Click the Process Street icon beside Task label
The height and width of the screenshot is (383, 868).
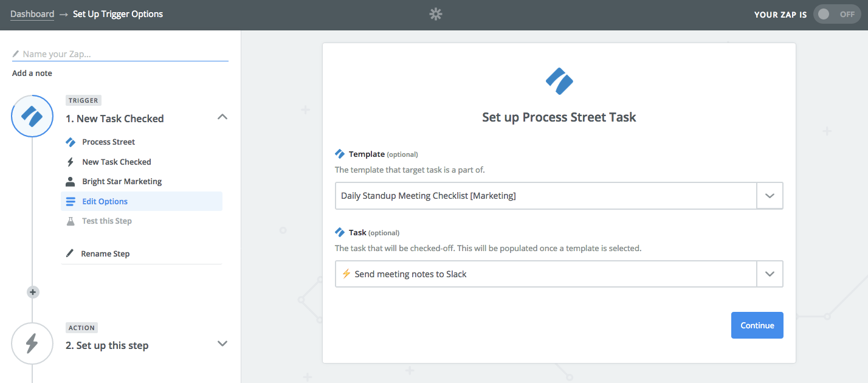pyautogui.click(x=340, y=232)
